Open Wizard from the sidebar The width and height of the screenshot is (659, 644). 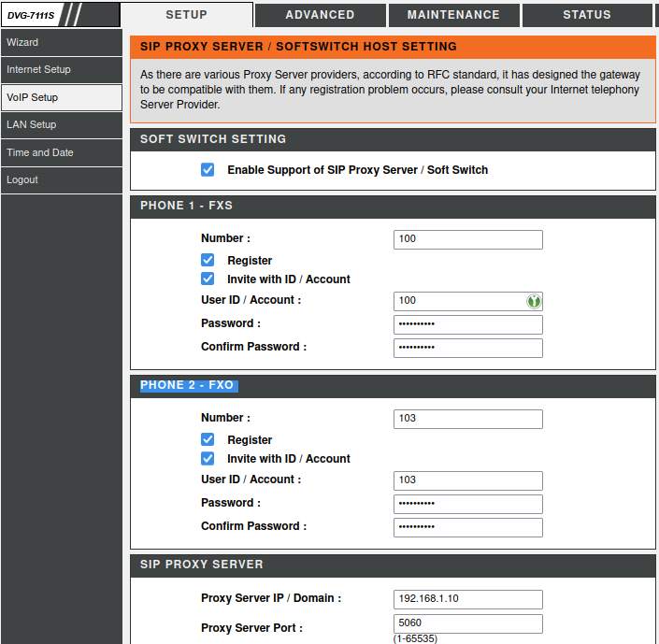[x=61, y=43]
